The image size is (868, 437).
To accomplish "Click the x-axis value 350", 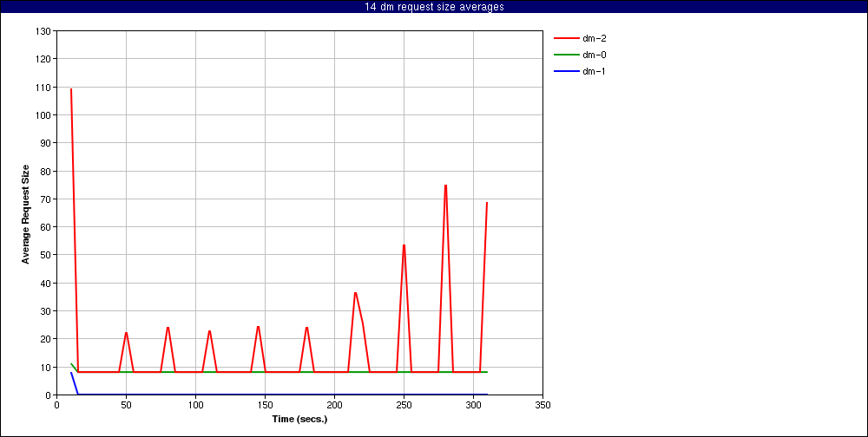I will coord(543,405).
